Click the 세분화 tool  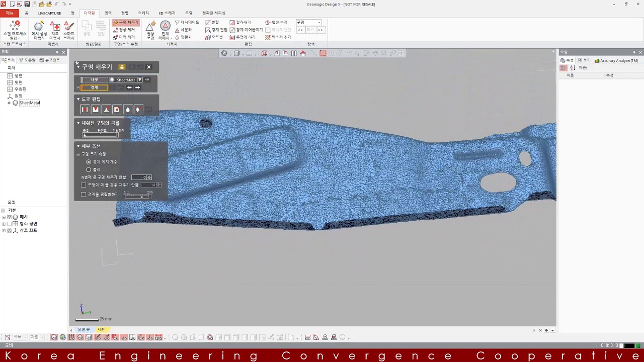click(x=184, y=30)
